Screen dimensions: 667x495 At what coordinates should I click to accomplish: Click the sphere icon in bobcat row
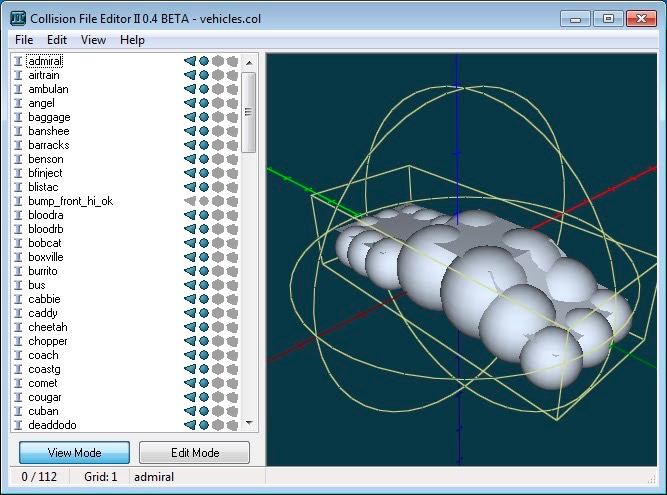[204, 243]
